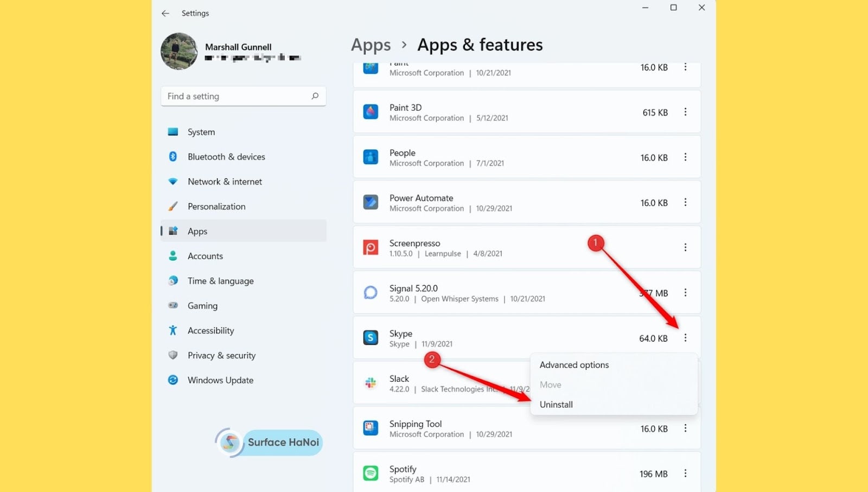Open Windows Update settings

(244, 380)
